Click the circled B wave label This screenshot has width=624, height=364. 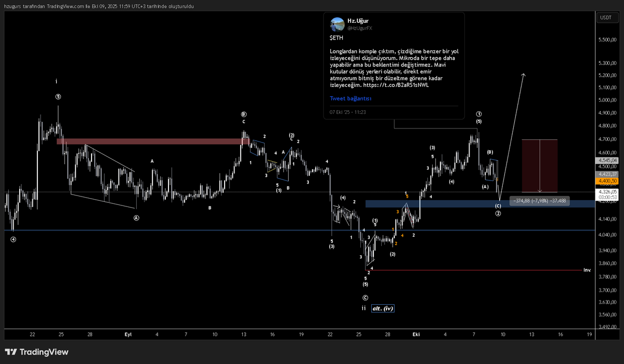243,114
